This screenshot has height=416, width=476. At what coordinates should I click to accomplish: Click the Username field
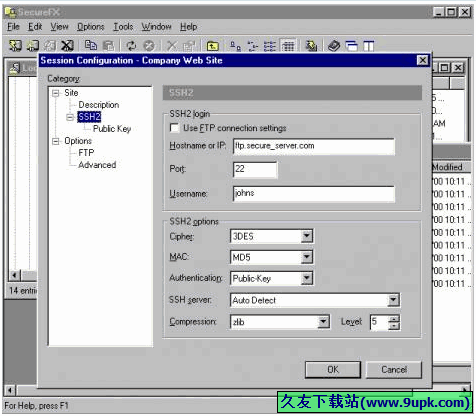tap(314, 194)
